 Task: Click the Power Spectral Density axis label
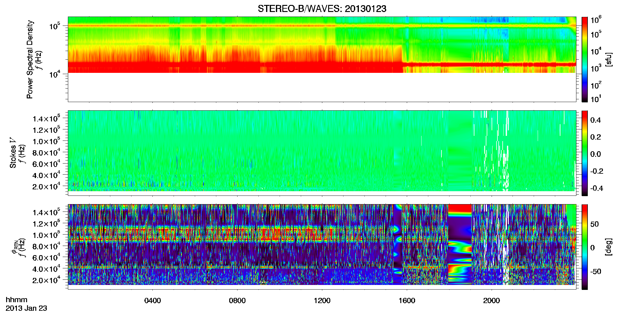click(x=29, y=59)
